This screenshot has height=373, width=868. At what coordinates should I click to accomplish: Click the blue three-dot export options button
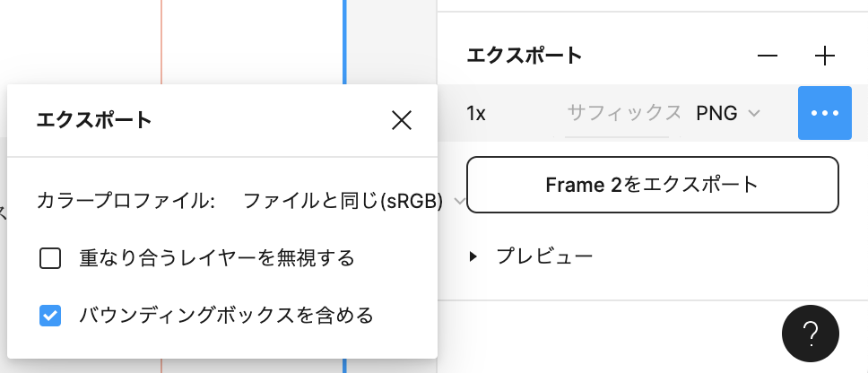824,113
